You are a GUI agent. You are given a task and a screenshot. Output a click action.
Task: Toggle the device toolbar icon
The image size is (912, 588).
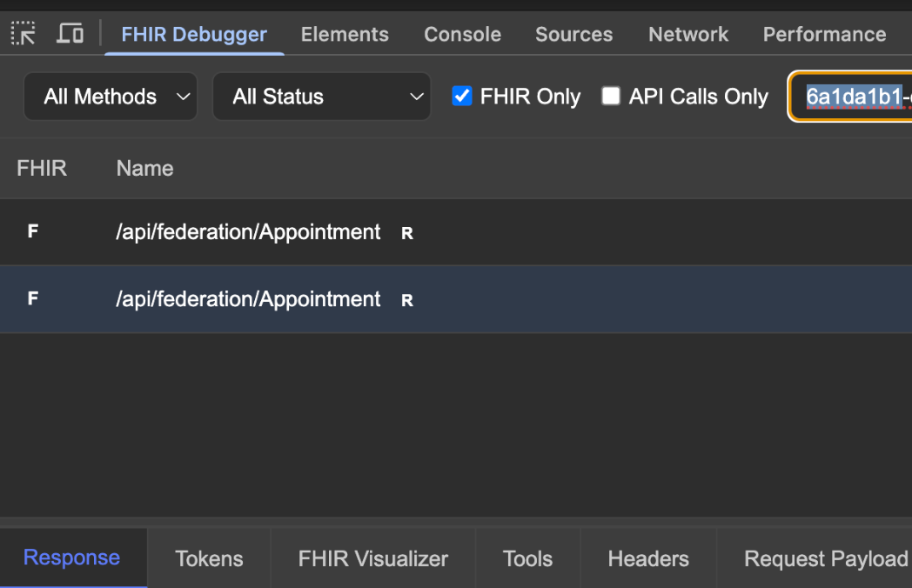click(x=70, y=33)
